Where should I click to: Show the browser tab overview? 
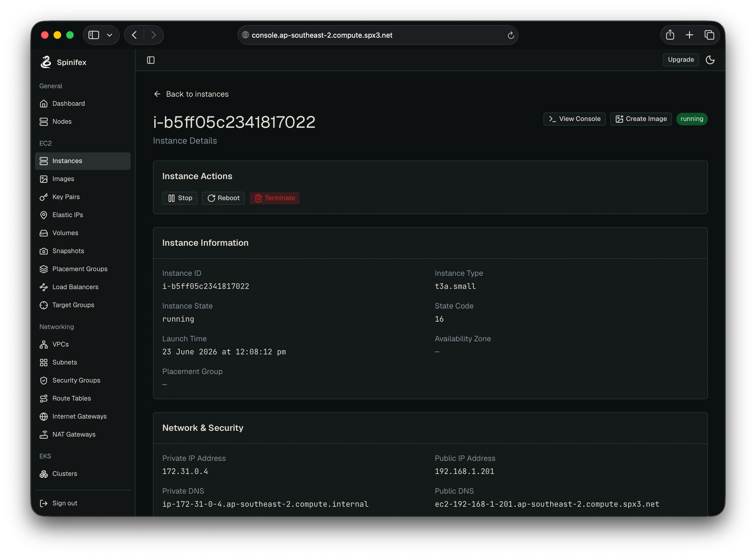(709, 35)
